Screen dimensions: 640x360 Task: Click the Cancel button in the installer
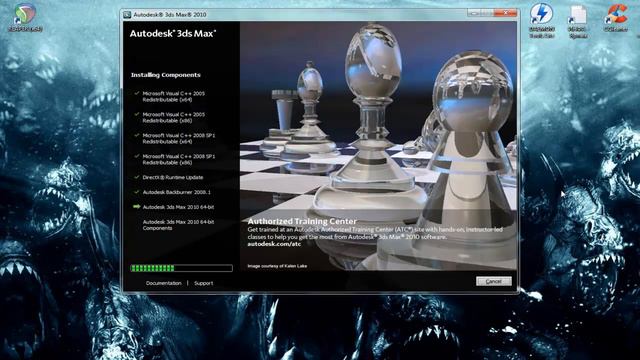(493, 281)
